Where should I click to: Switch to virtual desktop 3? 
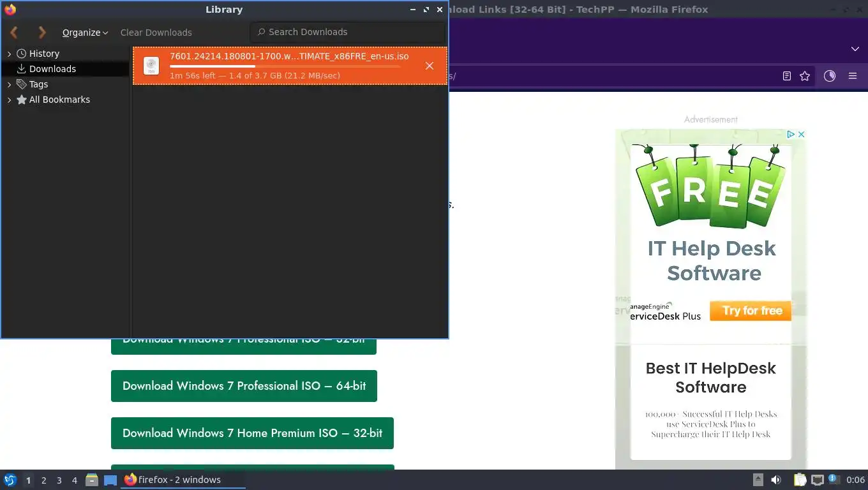click(x=59, y=480)
